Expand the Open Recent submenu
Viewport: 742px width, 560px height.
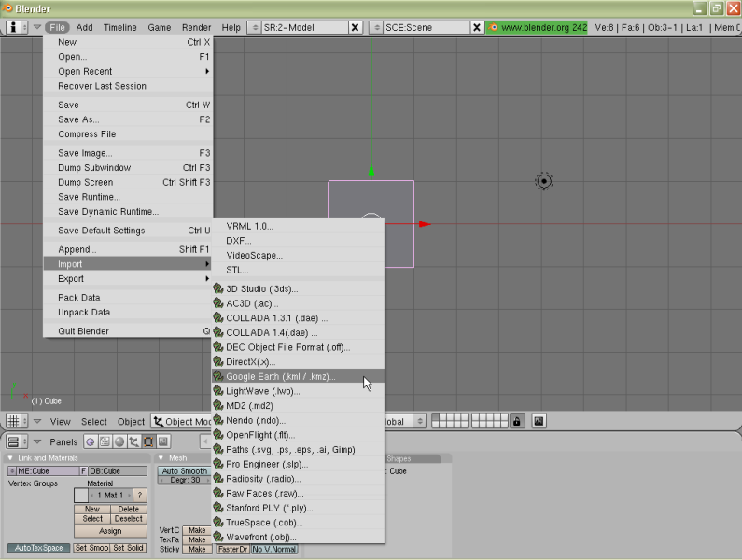click(128, 71)
